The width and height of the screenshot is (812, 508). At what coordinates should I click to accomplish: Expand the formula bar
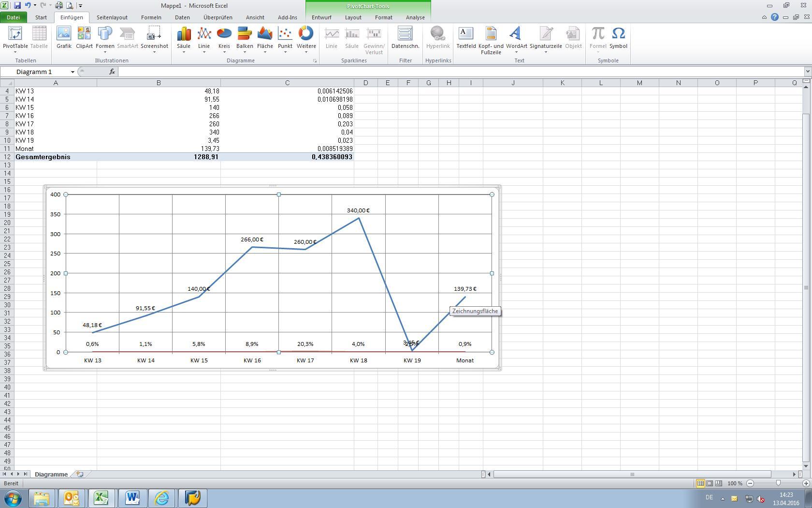(808, 72)
